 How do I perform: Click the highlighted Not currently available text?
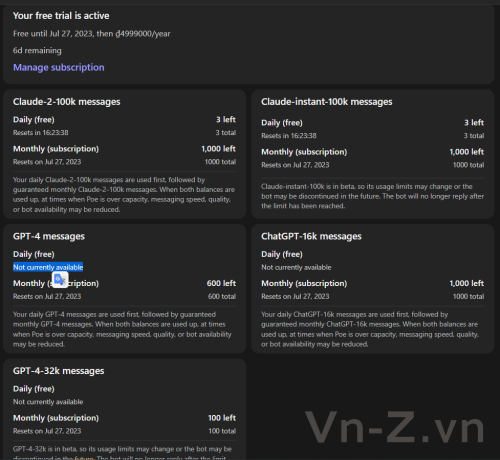coord(48,267)
